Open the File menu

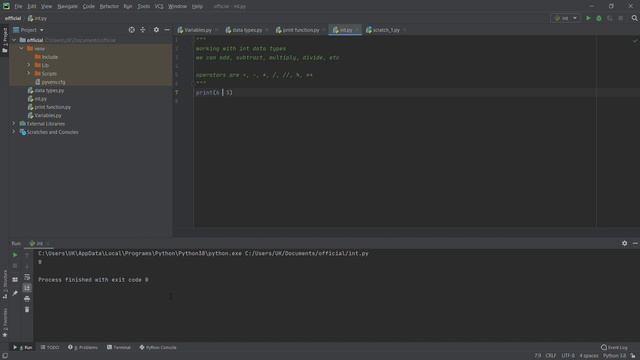(18, 7)
